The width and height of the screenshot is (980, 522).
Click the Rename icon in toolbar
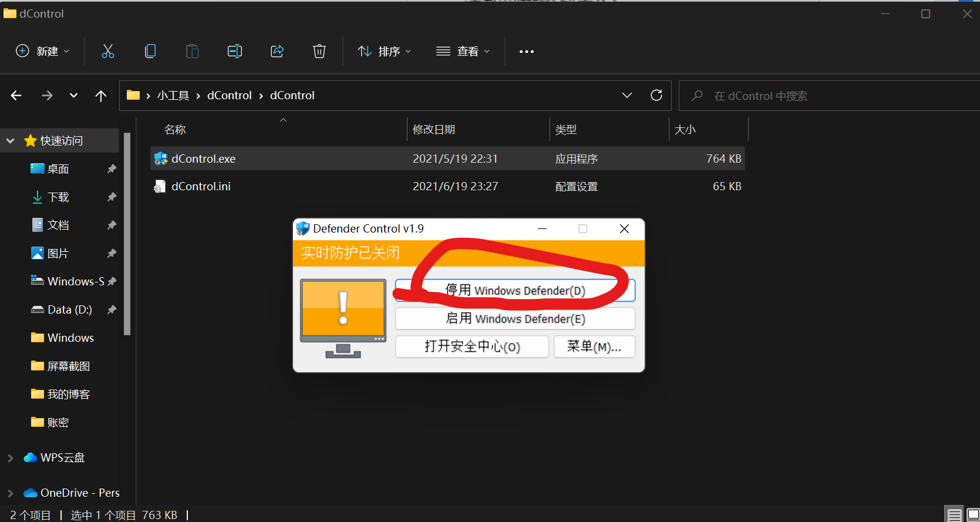point(235,51)
